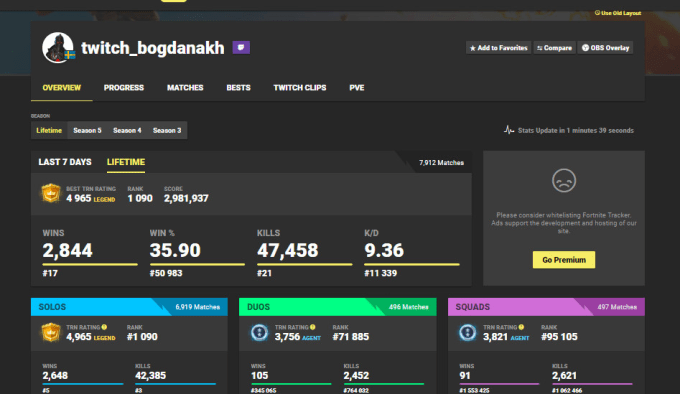The image size is (680, 394).
Task: Select the Season 4 filter
Action: (x=127, y=130)
